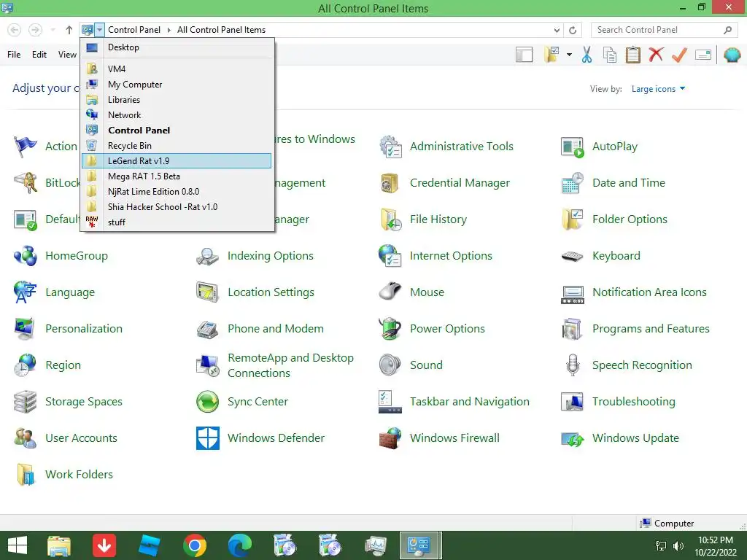The width and height of the screenshot is (747, 560).
Task: Open recent locations dropdown next to Forward
Action: [53, 30]
